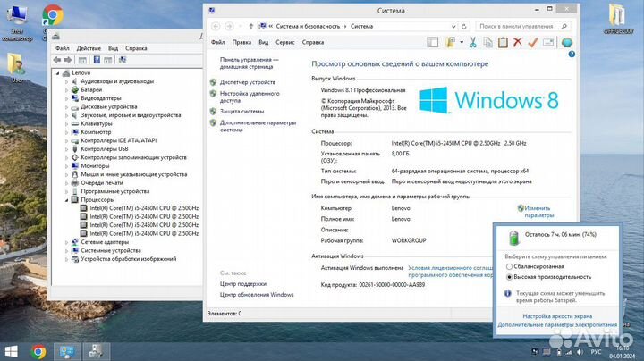Go up one level with the up arrow

[250, 26]
